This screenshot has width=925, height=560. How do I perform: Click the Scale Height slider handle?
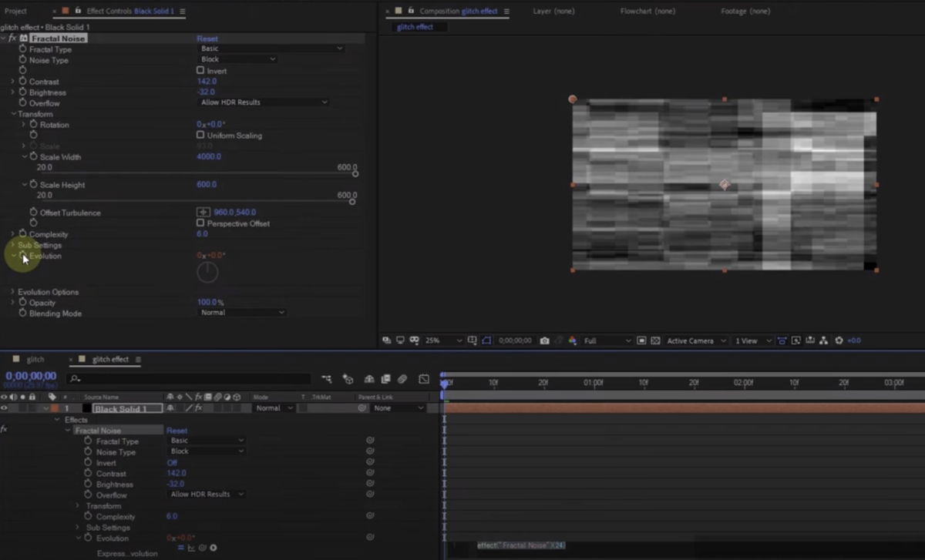[352, 201]
